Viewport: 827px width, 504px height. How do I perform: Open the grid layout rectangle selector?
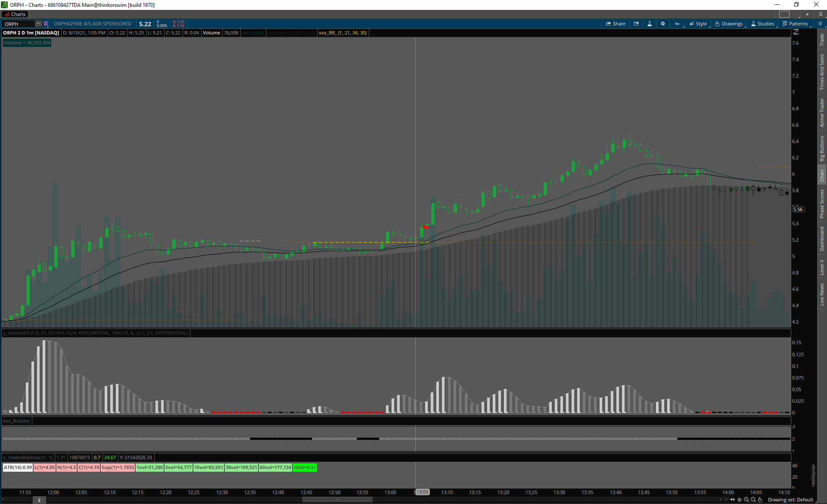pyautogui.click(x=784, y=14)
